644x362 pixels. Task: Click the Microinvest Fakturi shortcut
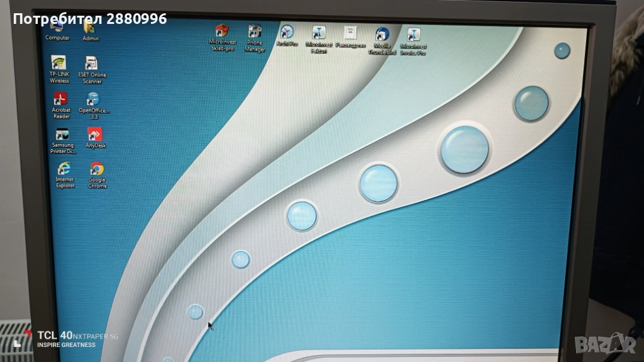click(319, 33)
